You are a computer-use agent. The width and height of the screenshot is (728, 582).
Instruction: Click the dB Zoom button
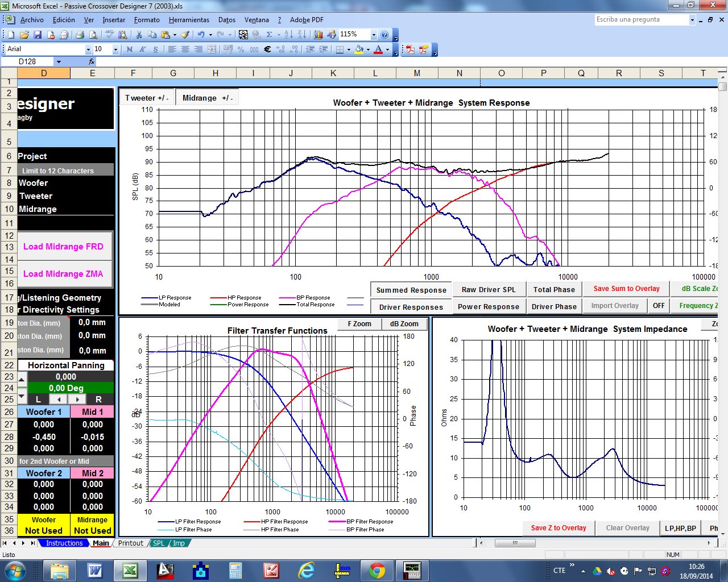click(404, 324)
